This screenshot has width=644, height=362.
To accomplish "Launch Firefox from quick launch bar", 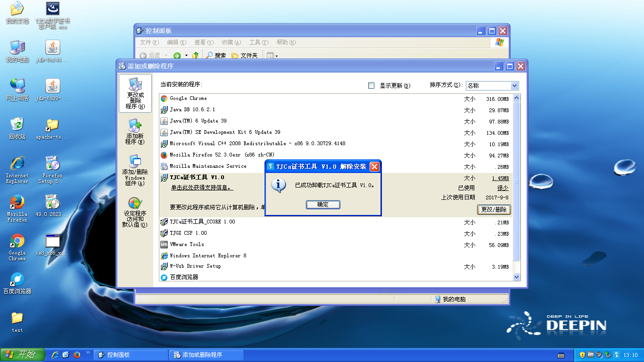I will [76, 355].
